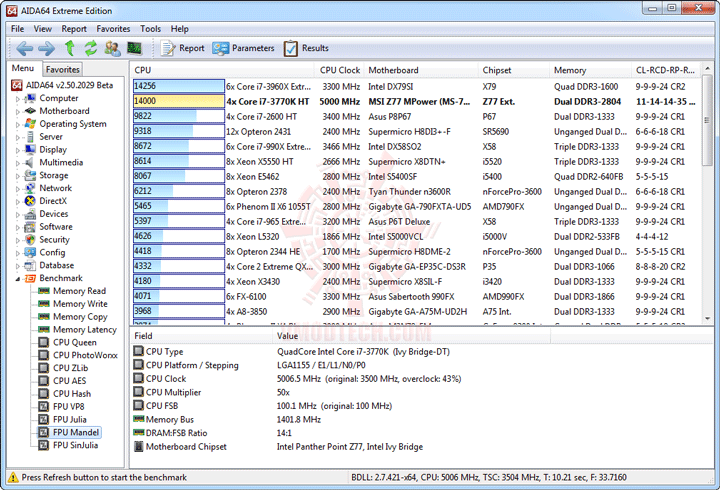The height and width of the screenshot is (490, 720).
Task: Select the FPU SinJulia benchmark icon
Action: point(44,445)
